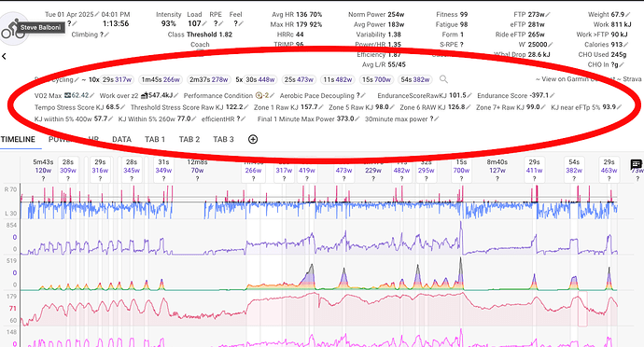This screenshot has height=347, width=644.
Task: Open the interval search magnifier icon
Action: [x=443, y=79]
